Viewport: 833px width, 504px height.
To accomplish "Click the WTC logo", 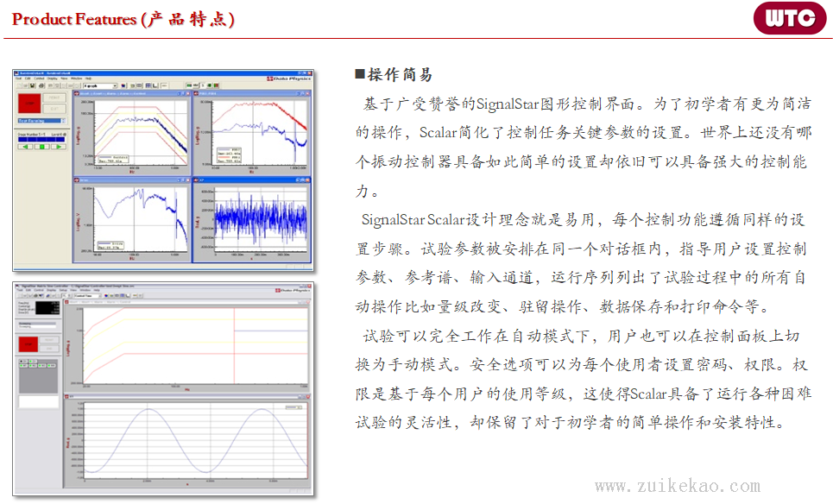I will (790, 19).
